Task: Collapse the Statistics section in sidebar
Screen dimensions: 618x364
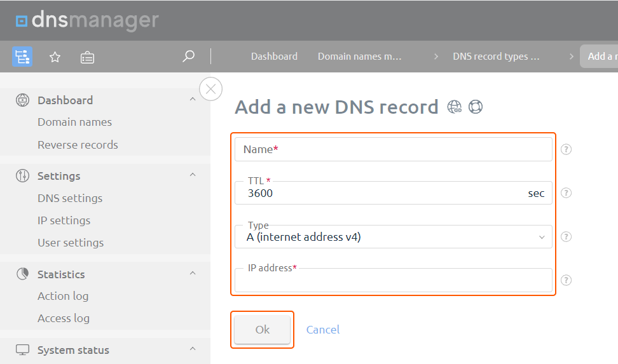Action: pyautogui.click(x=193, y=273)
